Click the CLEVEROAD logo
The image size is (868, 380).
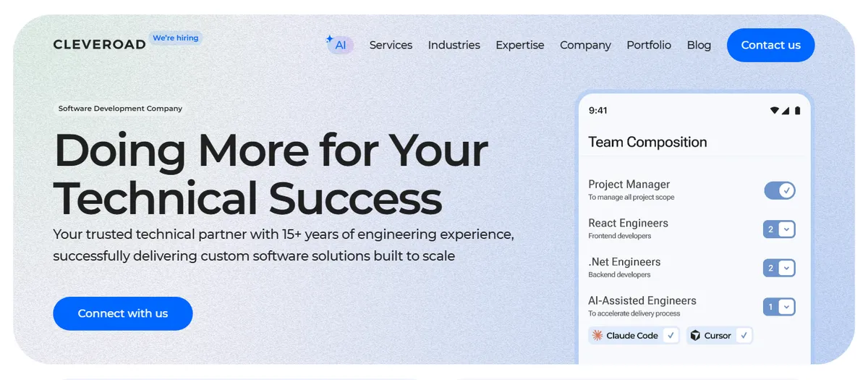click(99, 45)
